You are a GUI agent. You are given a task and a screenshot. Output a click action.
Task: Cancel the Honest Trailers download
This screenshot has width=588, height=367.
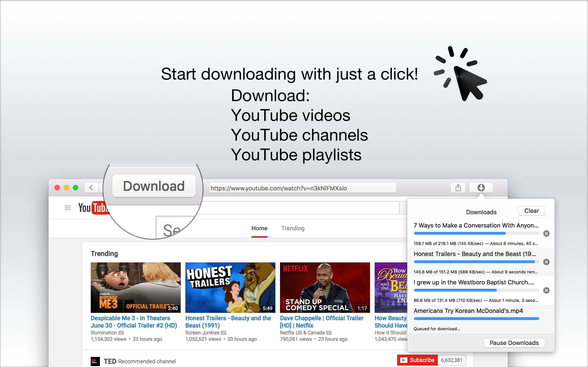[546, 262]
